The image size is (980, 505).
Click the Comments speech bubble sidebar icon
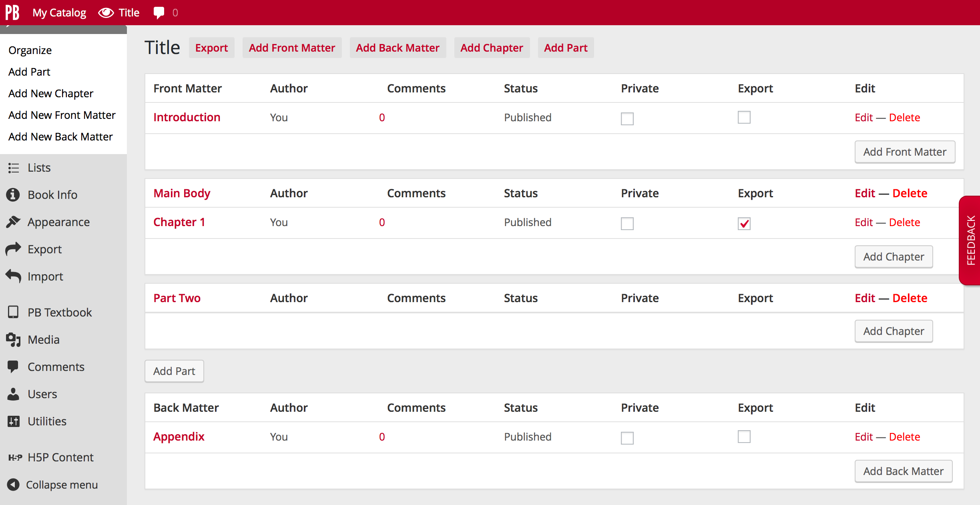click(13, 367)
